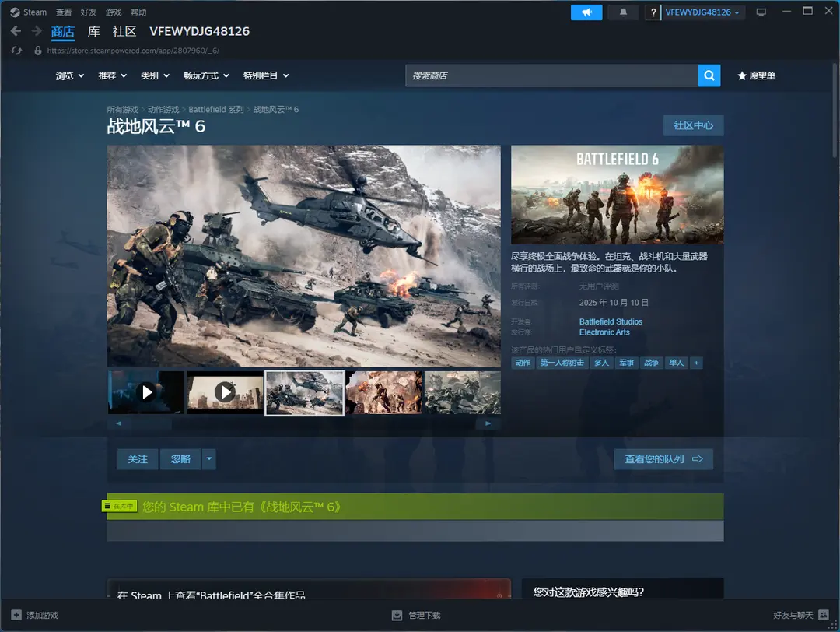
Task: Play the first video thumbnail
Action: [147, 392]
